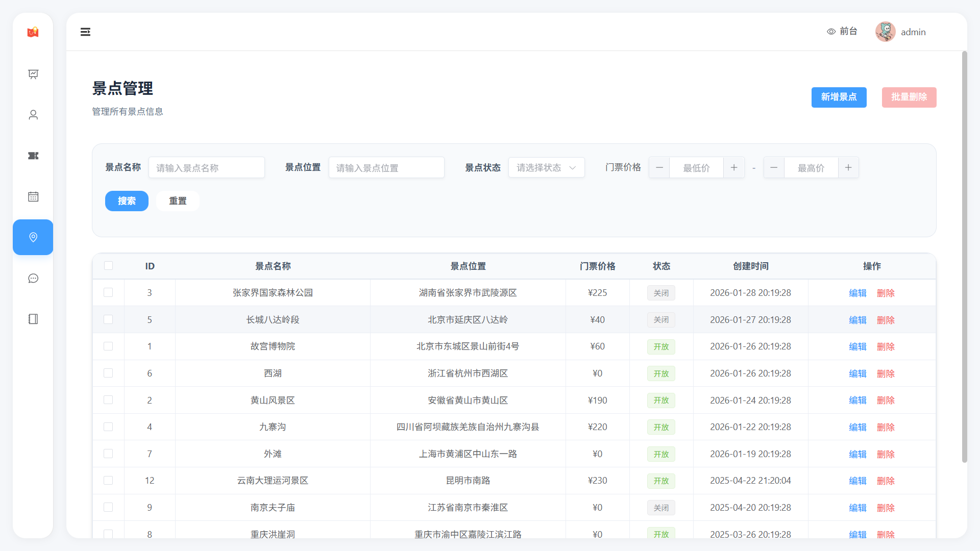Open the user management sidebar icon
The width and height of the screenshot is (980, 551).
(33, 115)
